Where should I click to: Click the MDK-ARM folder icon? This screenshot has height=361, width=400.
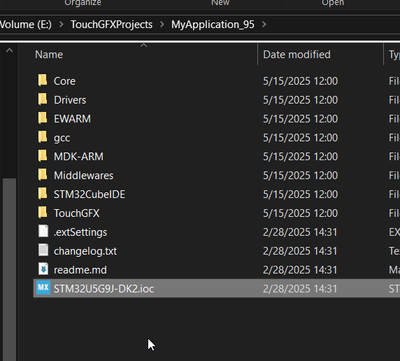(42, 156)
